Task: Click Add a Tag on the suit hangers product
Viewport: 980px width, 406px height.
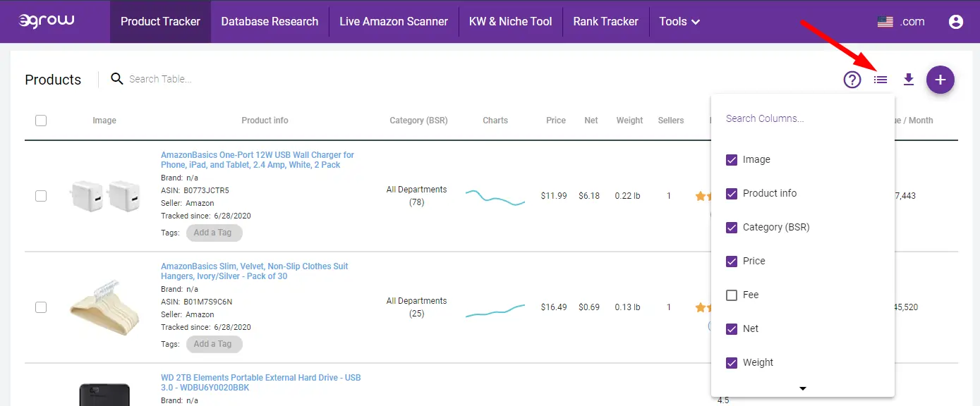Action: [x=214, y=344]
